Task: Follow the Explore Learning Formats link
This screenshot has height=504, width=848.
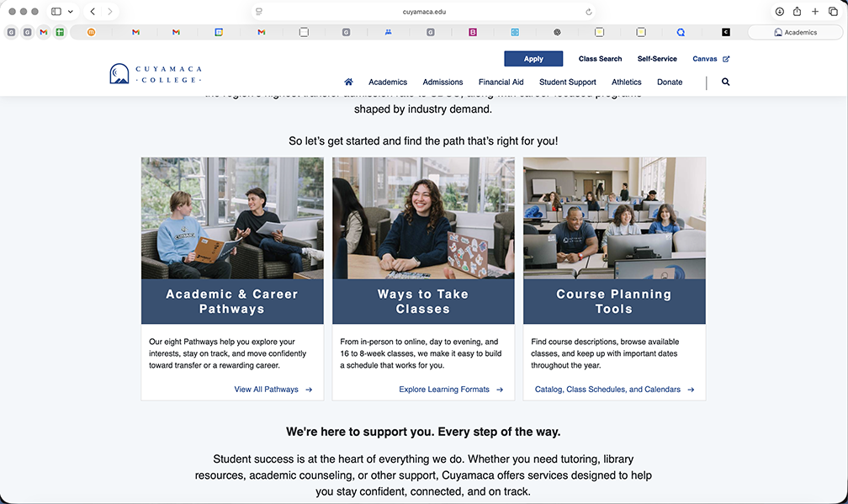Action: [x=444, y=390]
